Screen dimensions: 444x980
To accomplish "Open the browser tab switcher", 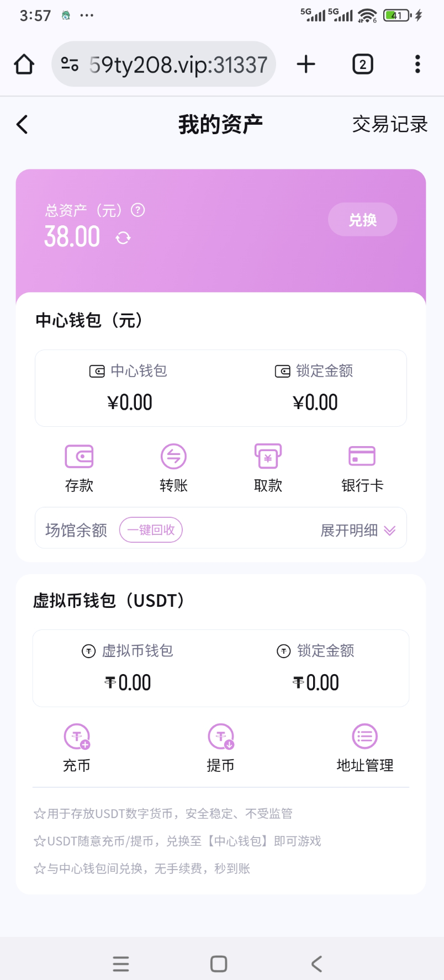I will click(363, 64).
